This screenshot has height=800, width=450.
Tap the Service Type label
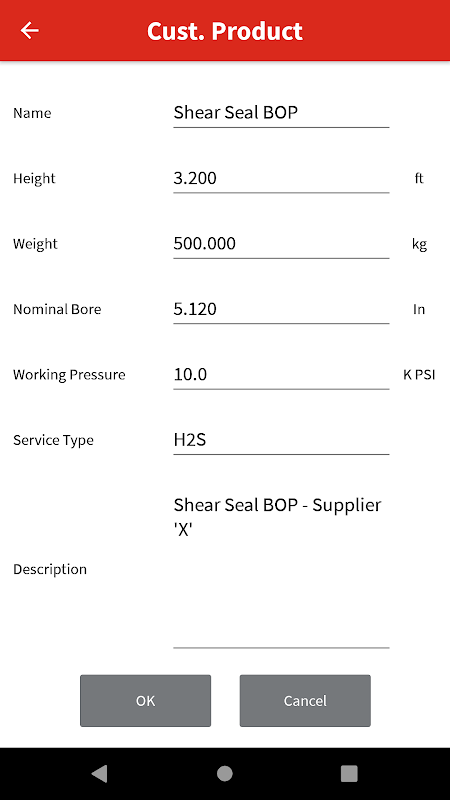pyautogui.click(x=54, y=440)
